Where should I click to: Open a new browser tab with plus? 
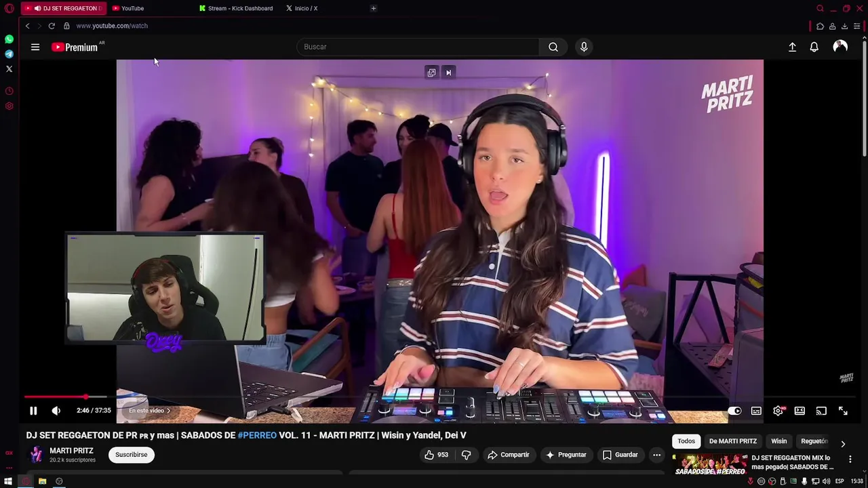[374, 8]
